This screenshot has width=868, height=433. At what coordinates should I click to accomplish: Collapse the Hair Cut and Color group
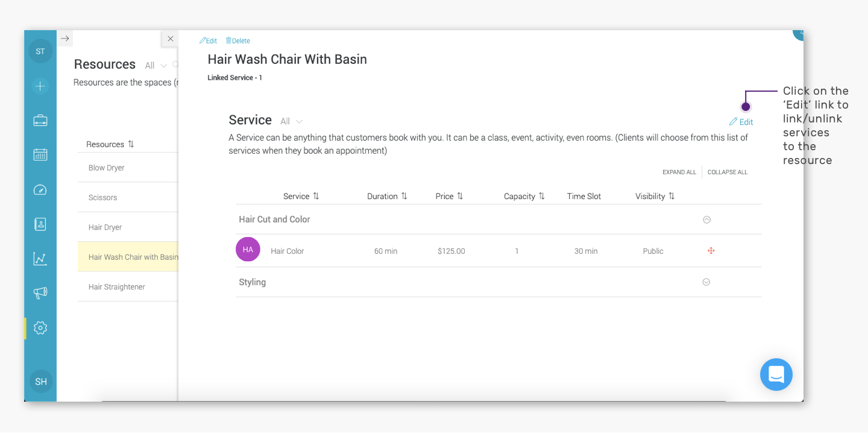[707, 220]
